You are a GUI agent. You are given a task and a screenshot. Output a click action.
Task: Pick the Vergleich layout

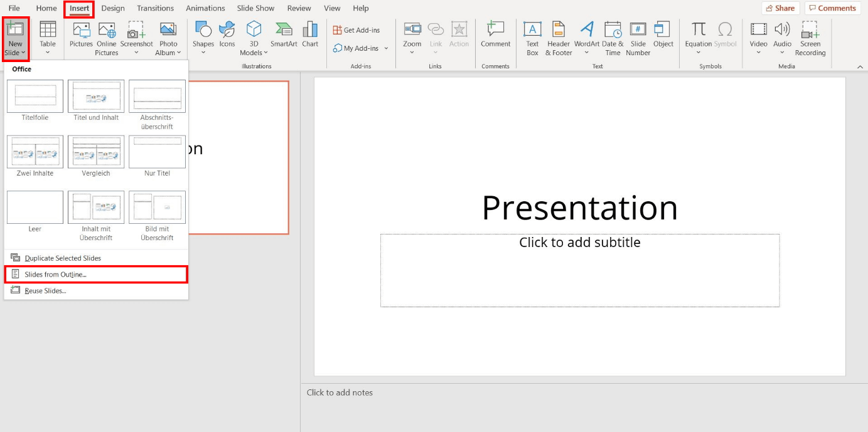[96, 152]
